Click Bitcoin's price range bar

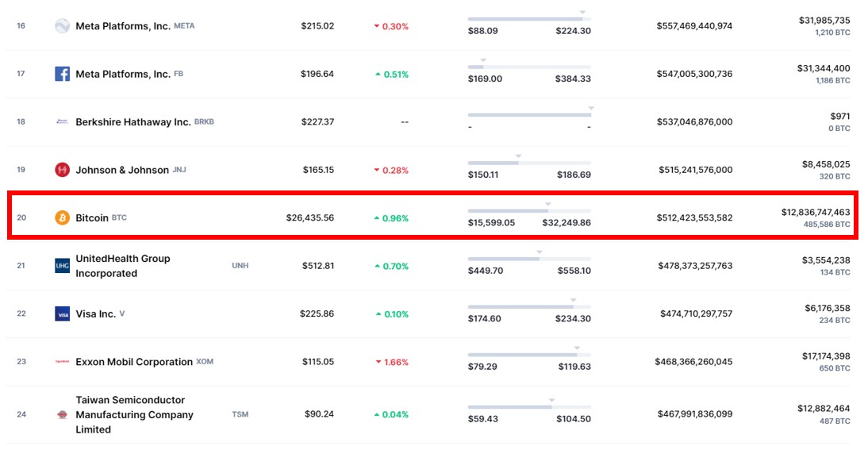[529, 211]
